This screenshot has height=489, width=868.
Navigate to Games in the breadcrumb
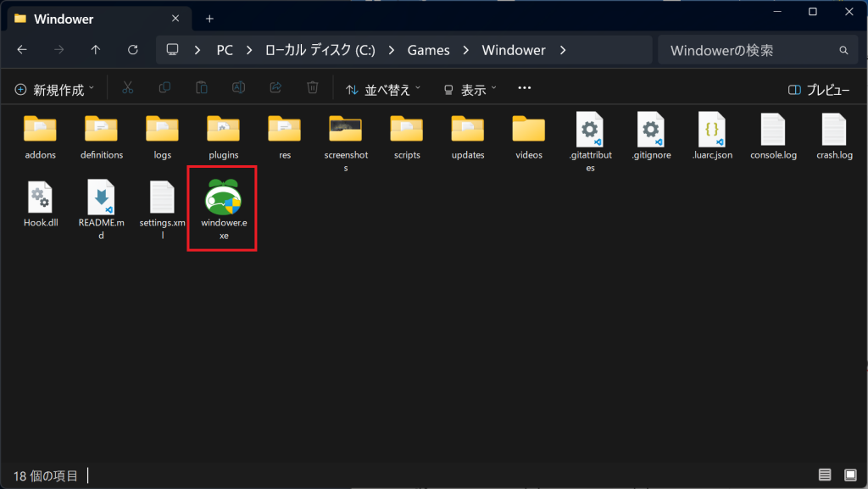428,50
